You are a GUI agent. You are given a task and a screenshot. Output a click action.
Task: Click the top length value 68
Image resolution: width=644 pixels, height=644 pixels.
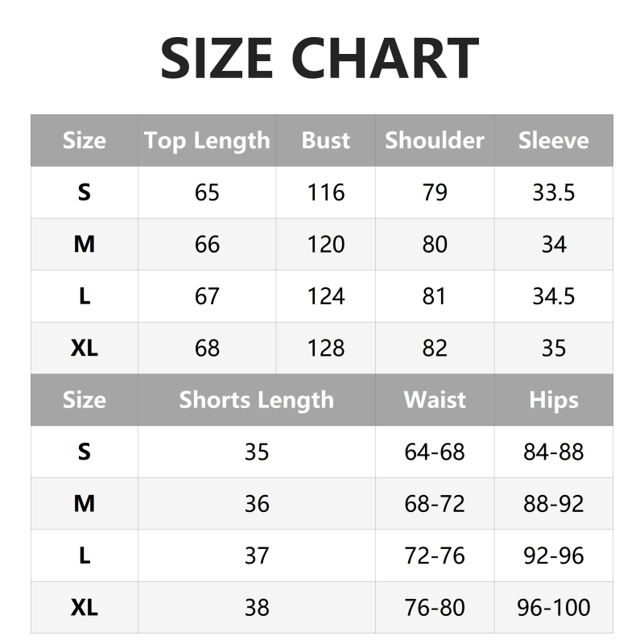pos(207,349)
